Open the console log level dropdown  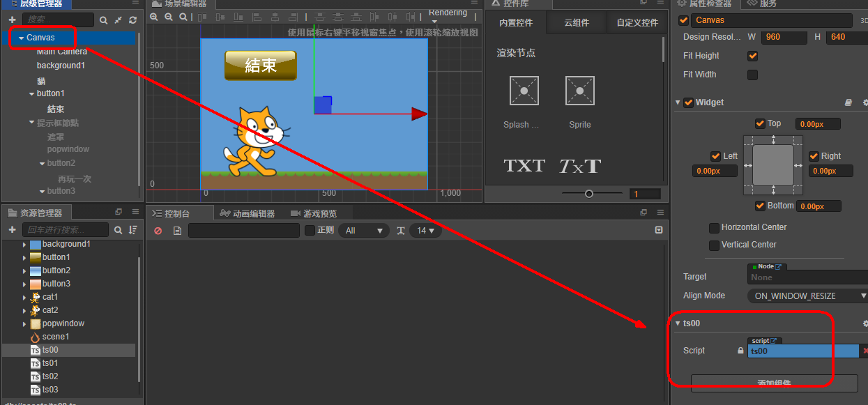(364, 230)
